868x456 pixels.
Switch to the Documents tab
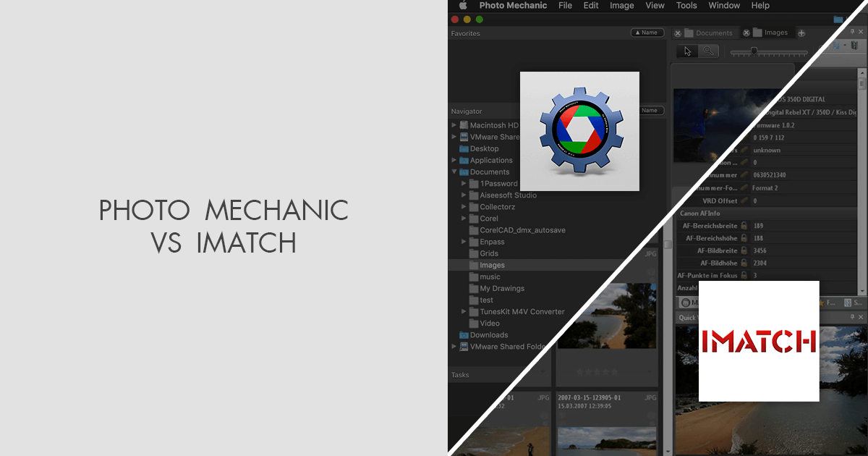point(714,33)
